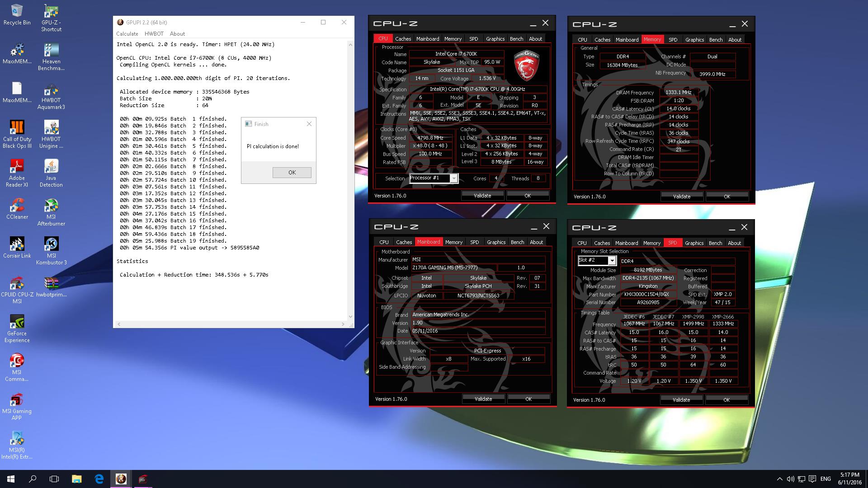Open the CCleaner desktop icon

pyautogui.click(x=17, y=209)
